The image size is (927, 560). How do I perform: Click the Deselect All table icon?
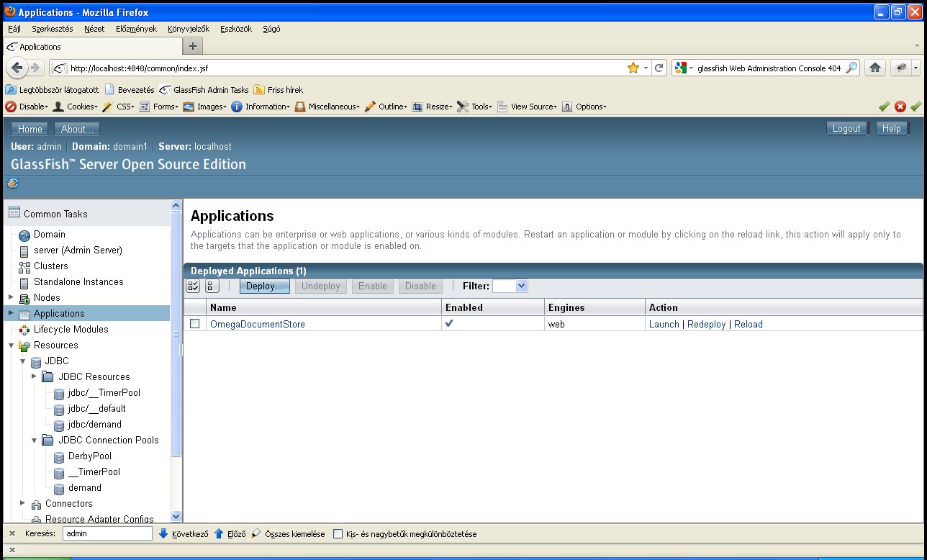point(212,286)
